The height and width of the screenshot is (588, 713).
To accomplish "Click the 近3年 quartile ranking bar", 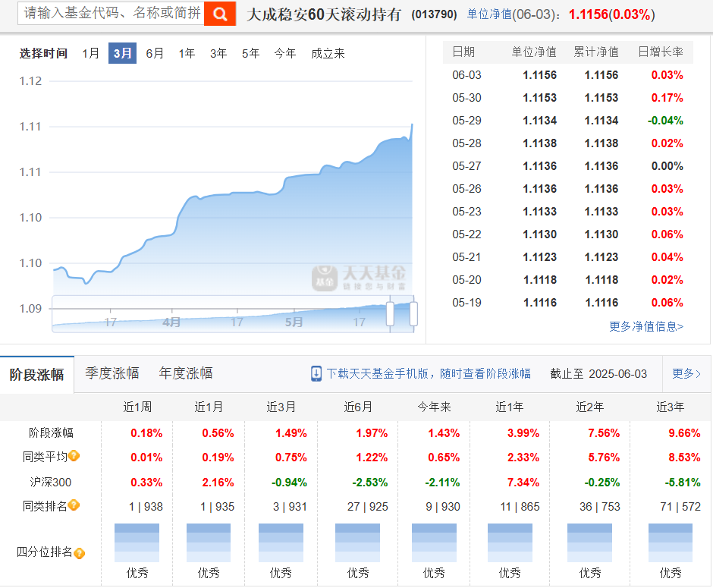I will tap(671, 542).
